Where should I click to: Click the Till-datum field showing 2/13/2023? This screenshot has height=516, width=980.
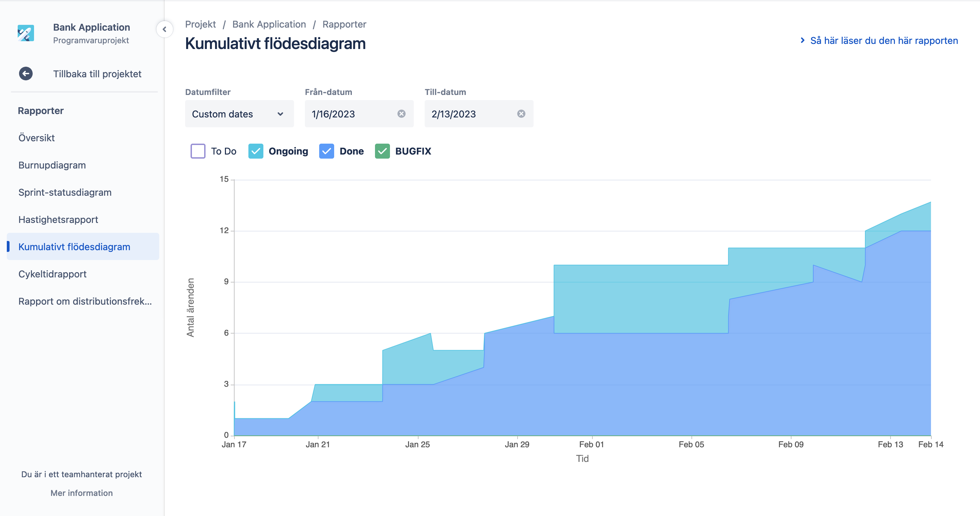(x=479, y=114)
